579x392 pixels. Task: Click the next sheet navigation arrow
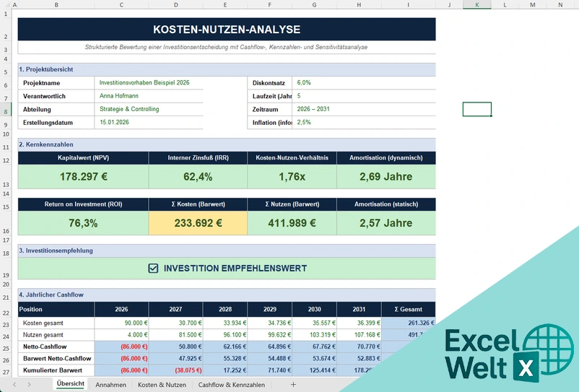(29, 385)
